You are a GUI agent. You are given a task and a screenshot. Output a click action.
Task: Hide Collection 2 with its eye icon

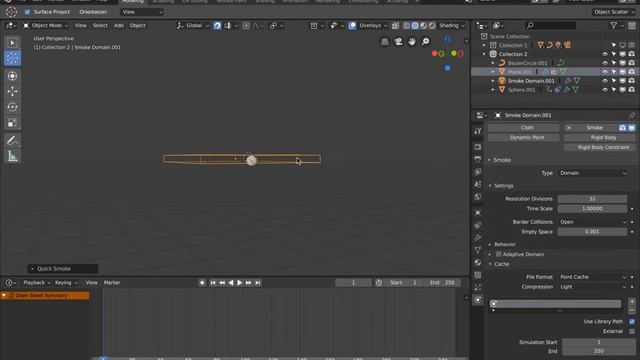(x=605, y=54)
